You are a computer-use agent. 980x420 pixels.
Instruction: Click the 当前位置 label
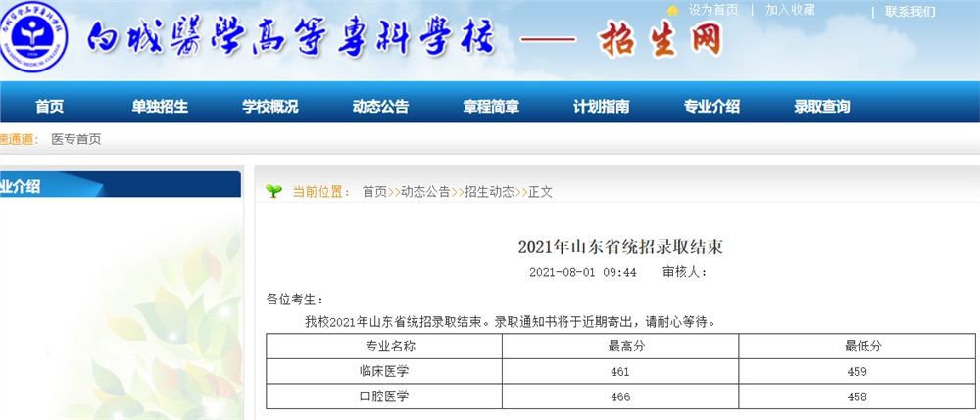click(321, 192)
